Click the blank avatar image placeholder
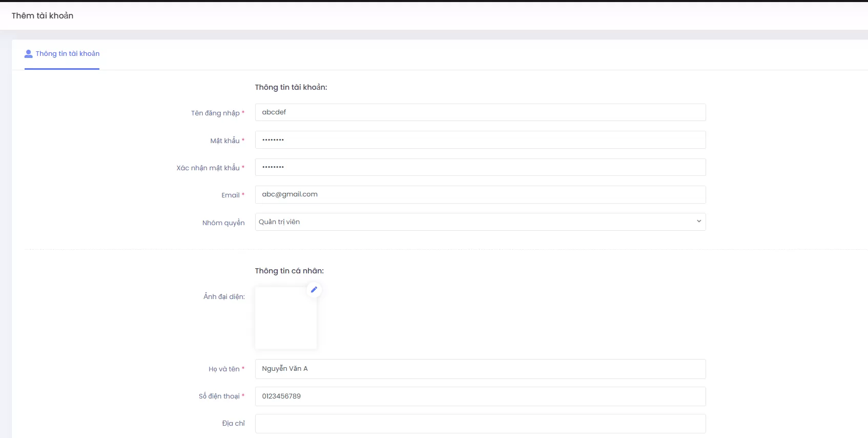Screen dimensions: 868x438 click(285, 318)
